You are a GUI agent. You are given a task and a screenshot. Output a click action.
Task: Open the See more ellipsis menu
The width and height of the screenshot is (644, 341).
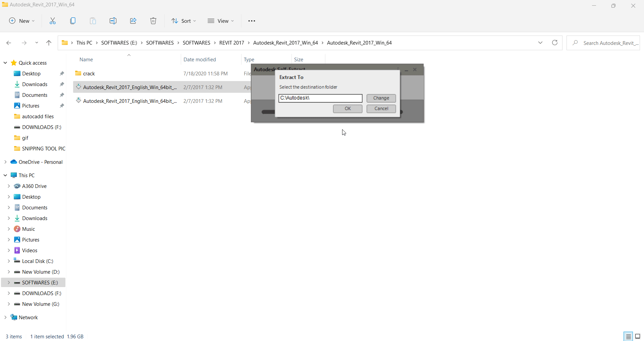coord(252,21)
